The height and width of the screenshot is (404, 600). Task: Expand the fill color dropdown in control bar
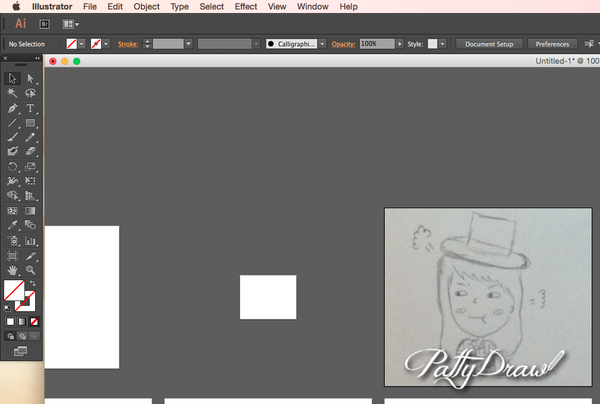[x=81, y=44]
